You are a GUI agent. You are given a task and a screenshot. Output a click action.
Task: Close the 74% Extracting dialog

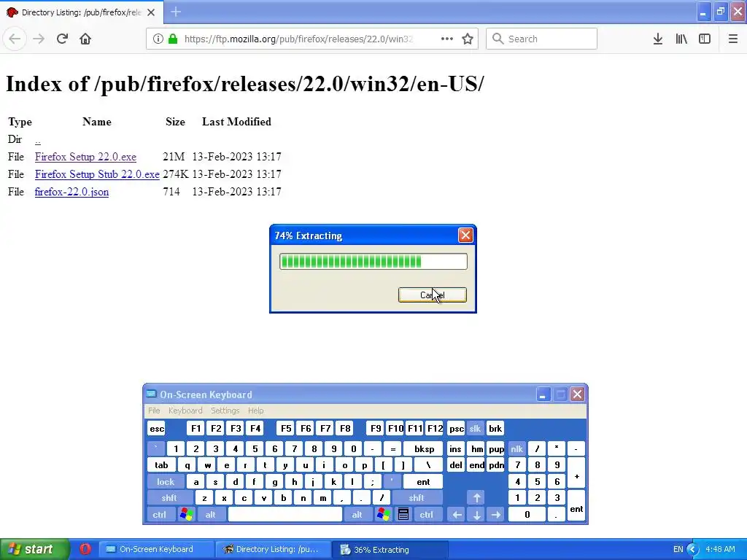(x=465, y=236)
